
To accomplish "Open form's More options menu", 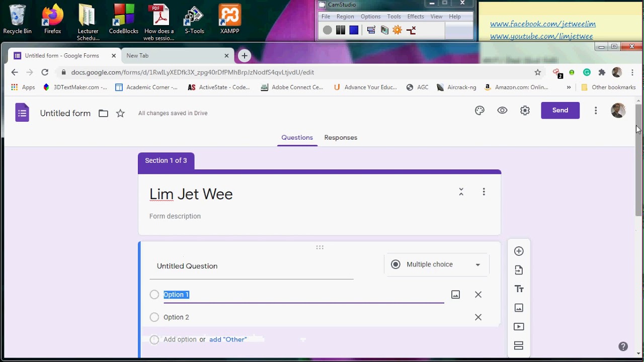I will [x=596, y=111].
